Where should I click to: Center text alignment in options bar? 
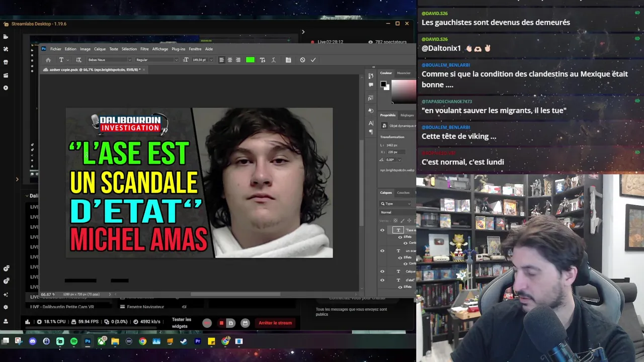[230, 60]
